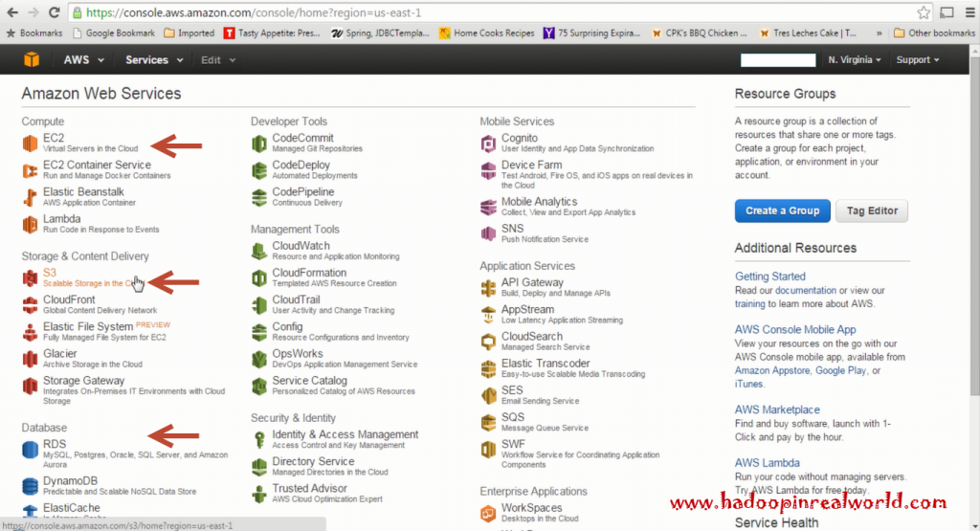Viewport: 980px width, 531px height.
Task: Bookmark page with the star icon
Action: [x=924, y=12]
